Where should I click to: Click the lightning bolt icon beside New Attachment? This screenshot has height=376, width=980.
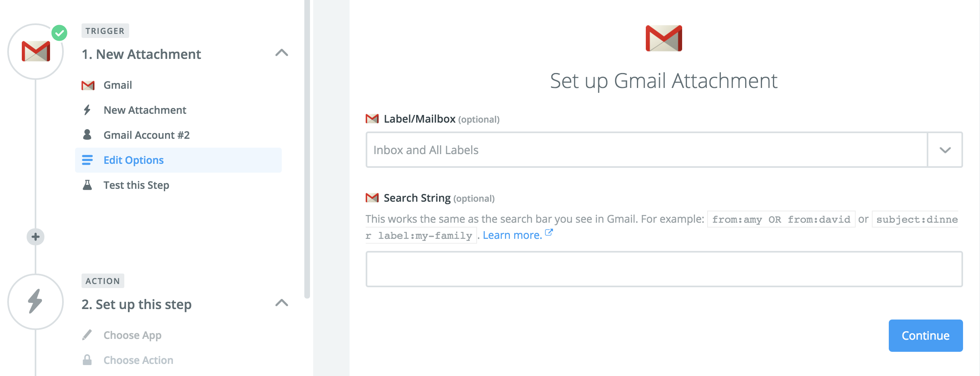(x=87, y=110)
